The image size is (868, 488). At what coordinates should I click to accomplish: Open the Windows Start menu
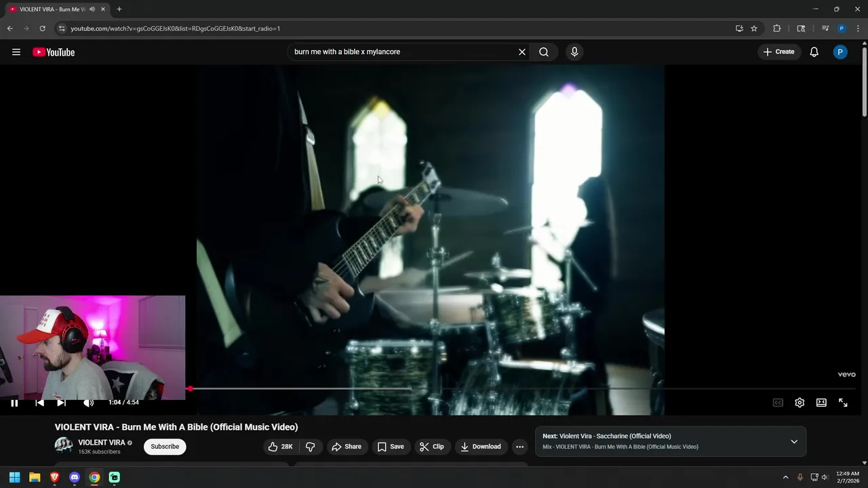[x=14, y=477]
